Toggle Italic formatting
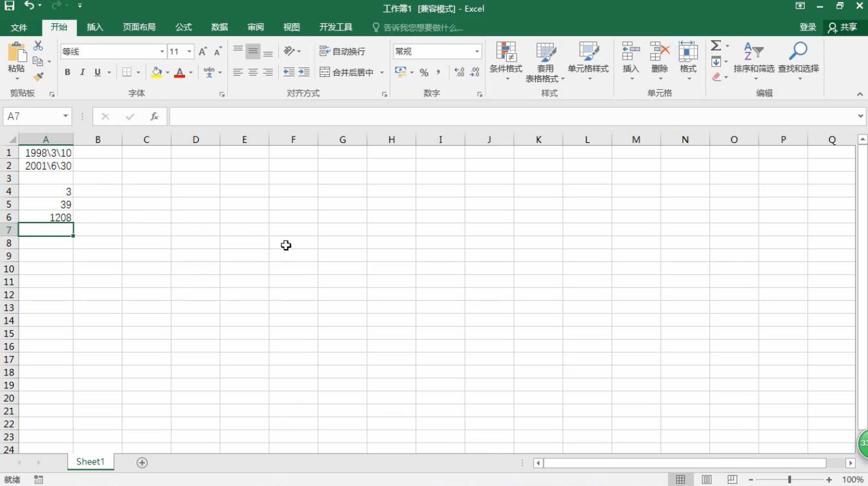Image resolution: width=868 pixels, height=486 pixels. (x=83, y=72)
